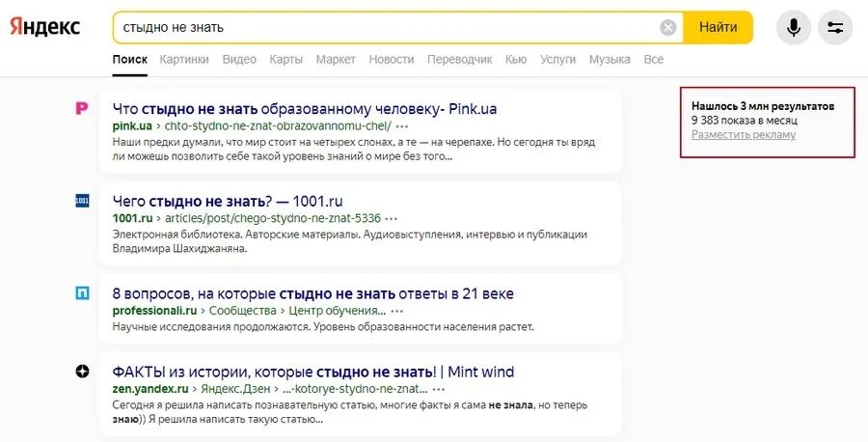This screenshot has height=442, width=868.
Task: Click the pink Pink.ua favicon
Action: 82,108
